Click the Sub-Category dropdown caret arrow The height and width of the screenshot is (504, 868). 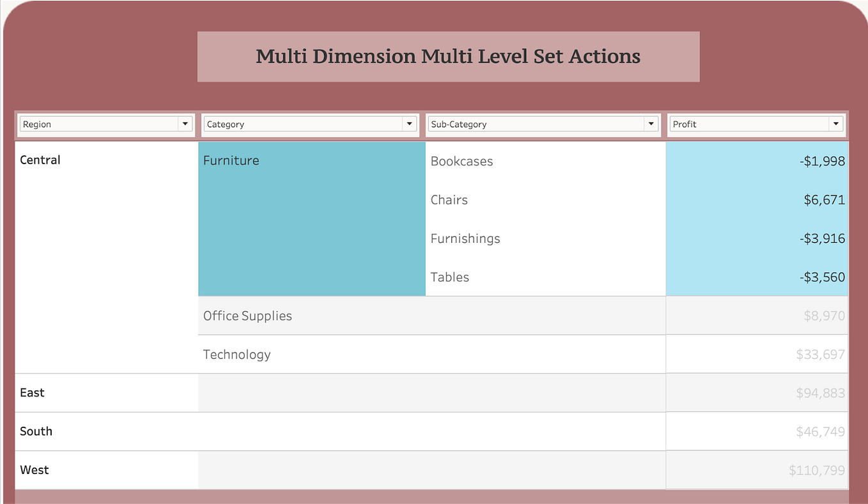click(x=651, y=124)
